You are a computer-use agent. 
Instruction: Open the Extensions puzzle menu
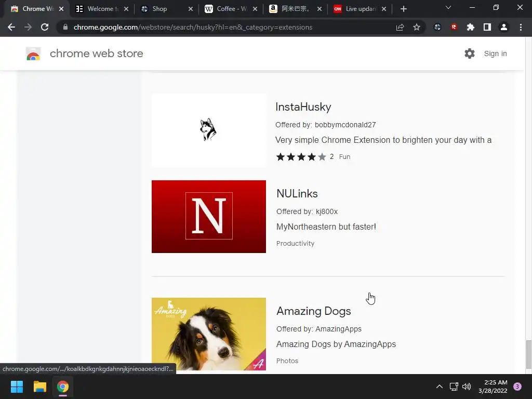(470, 27)
